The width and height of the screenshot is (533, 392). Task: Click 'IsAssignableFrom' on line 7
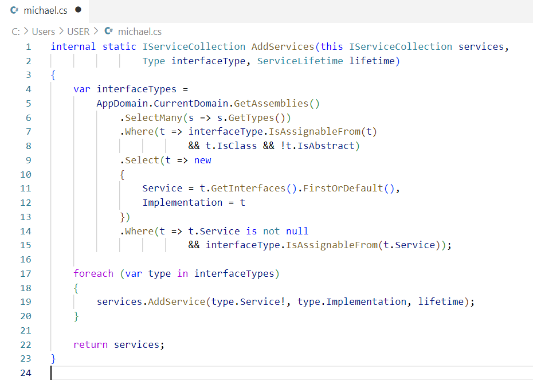(x=315, y=132)
